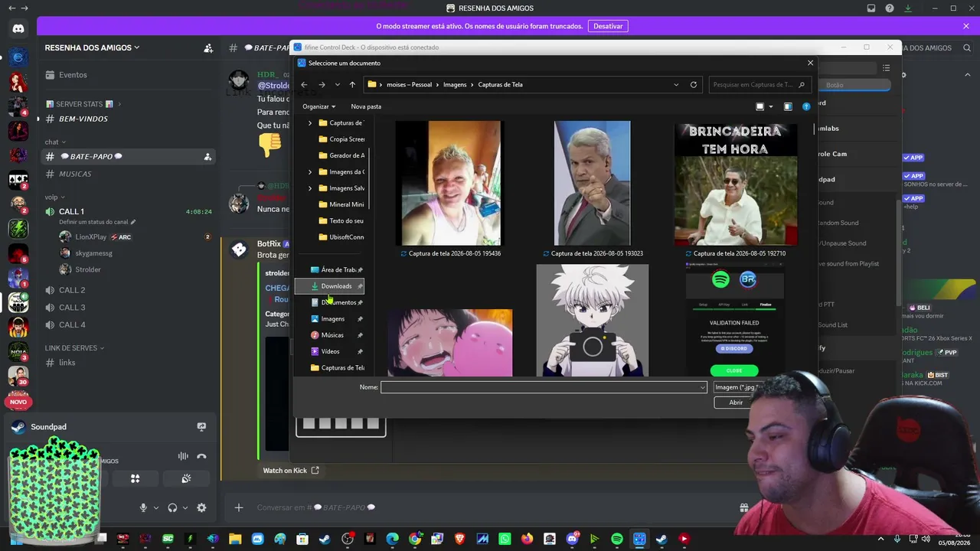
Task: Open the Organizar menu
Action: (319, 106)
